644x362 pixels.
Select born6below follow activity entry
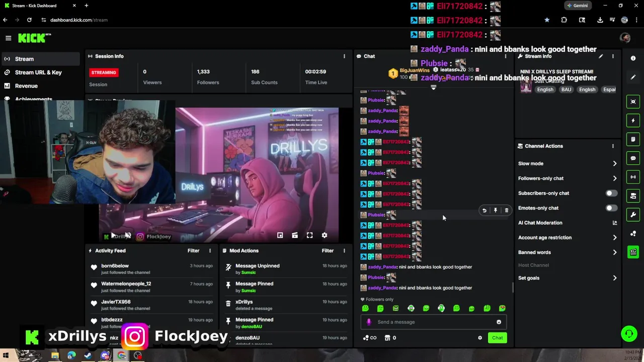click(x=152, y=269)
